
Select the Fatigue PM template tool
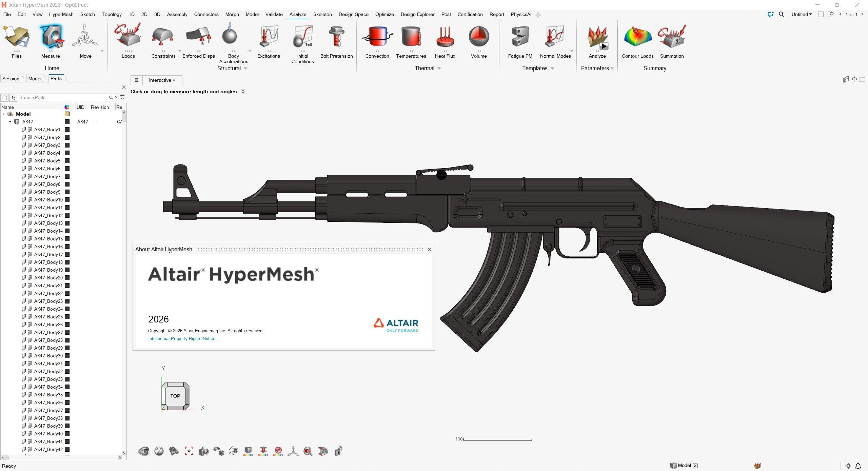tap(519, 41)
